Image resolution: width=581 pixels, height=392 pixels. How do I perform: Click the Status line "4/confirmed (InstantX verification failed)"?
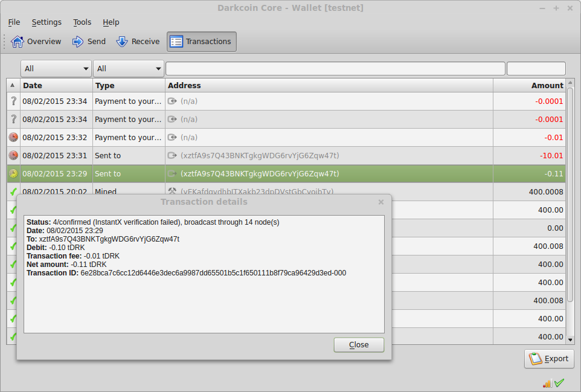click(x=153, y=222)
